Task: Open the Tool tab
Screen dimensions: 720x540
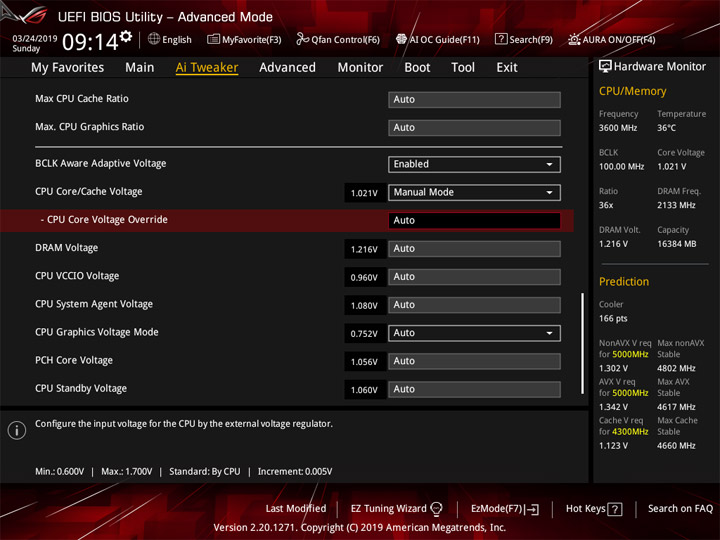Action: pyautogui.click(x=463, y=68)
